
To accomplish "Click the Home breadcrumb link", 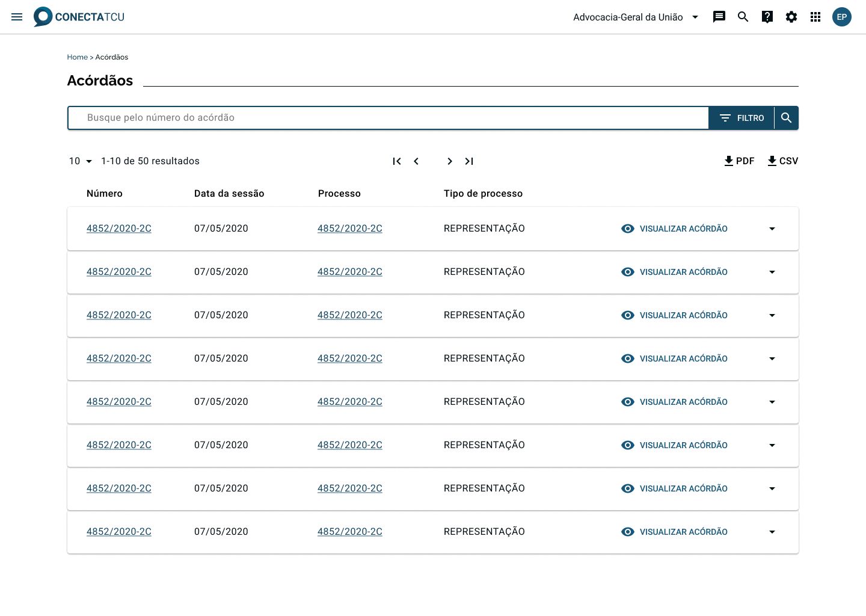I will [77, 57].
